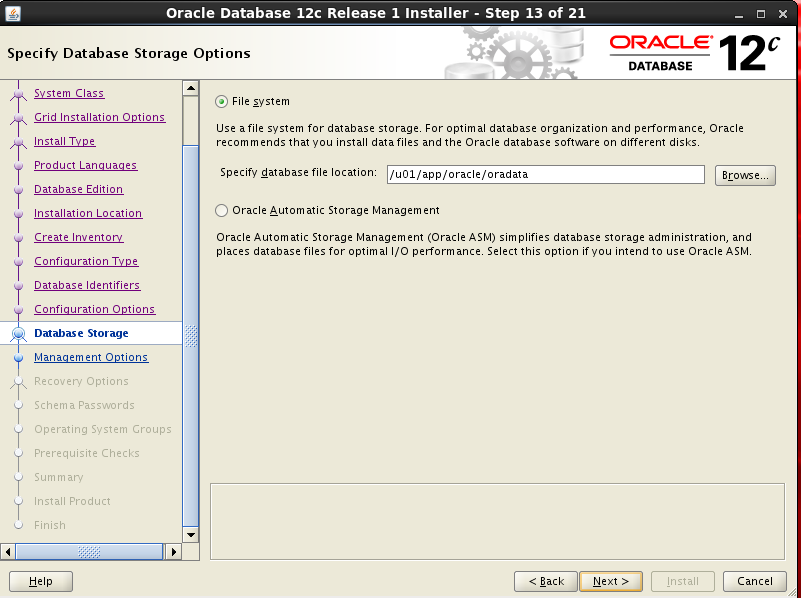Open Grid Installation Options step
The image size is (801, 598).
coord(100,117)
